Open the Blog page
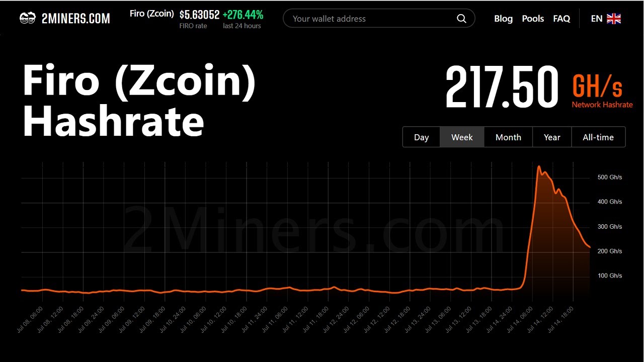 pyautogui.click(x=503, y=19)
